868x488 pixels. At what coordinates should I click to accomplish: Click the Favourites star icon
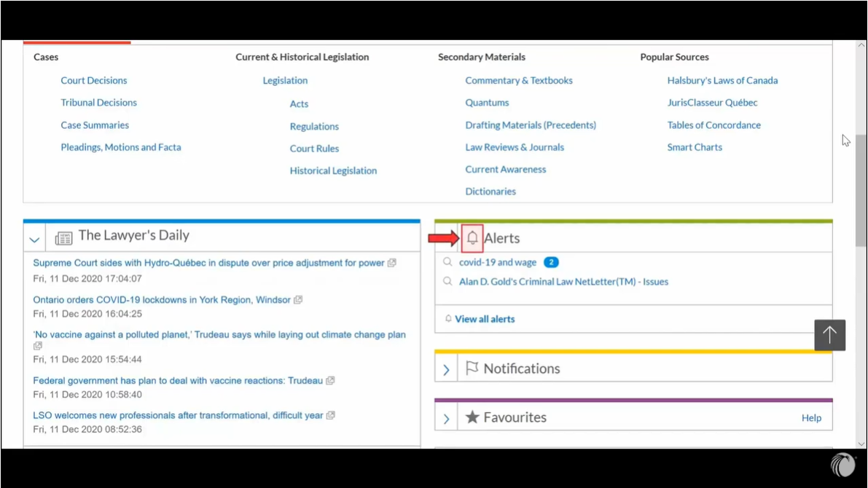472,417
